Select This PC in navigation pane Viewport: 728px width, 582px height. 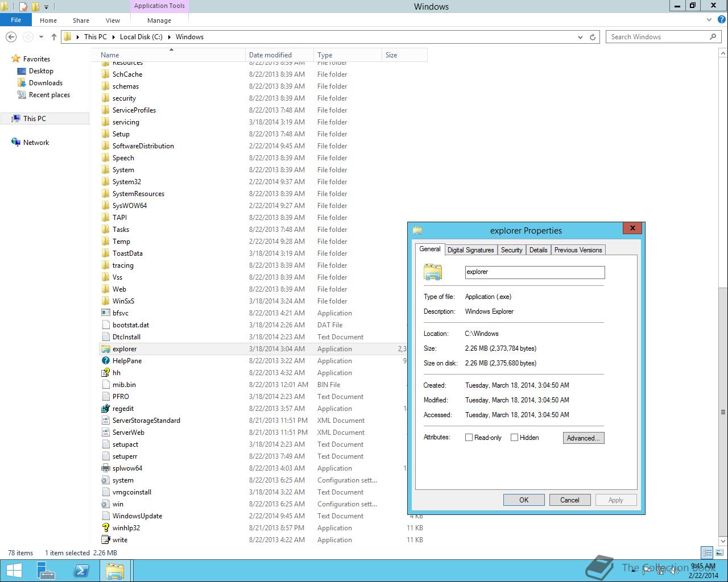45,119
